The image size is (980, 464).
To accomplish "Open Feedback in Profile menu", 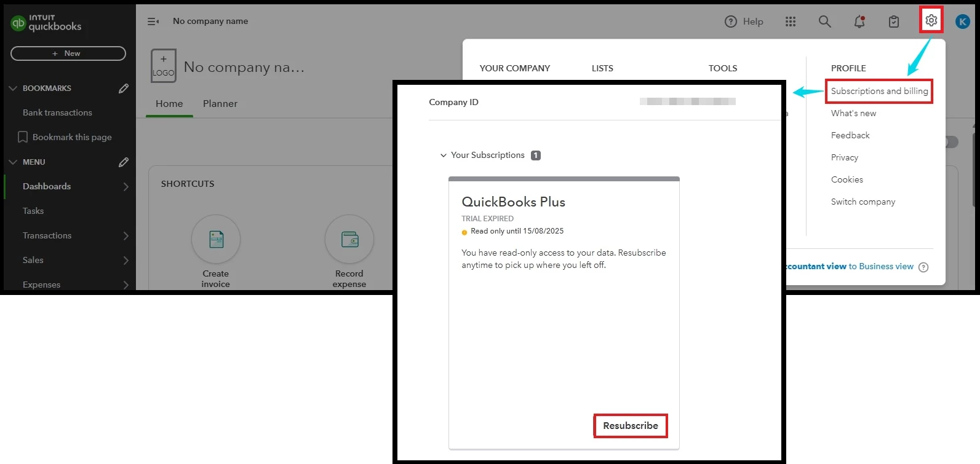I will tap(850, 135).
